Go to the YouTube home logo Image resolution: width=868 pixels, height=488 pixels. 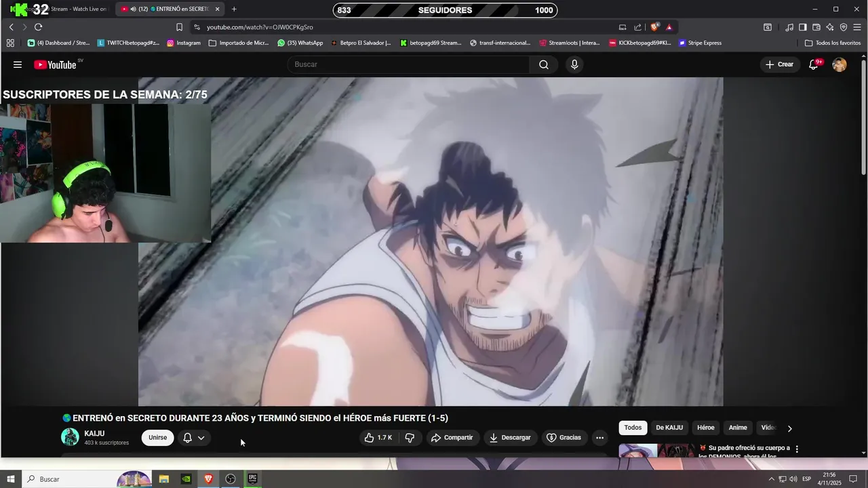click(55, 64)
